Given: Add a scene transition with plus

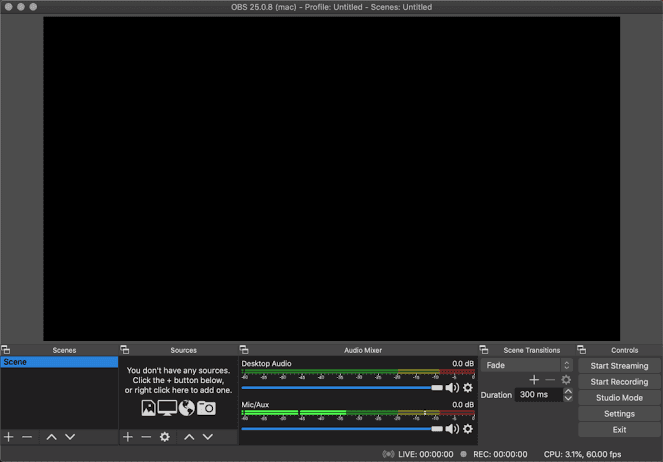Looking at the screenshot, I should [x=534, y=380].
